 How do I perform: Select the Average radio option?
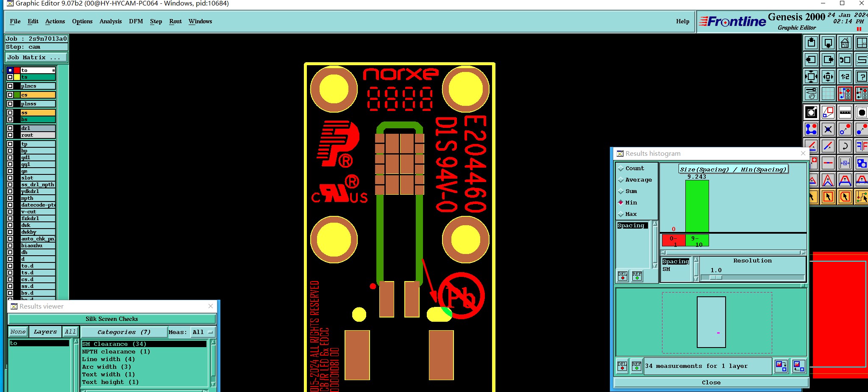click(635, 180)
